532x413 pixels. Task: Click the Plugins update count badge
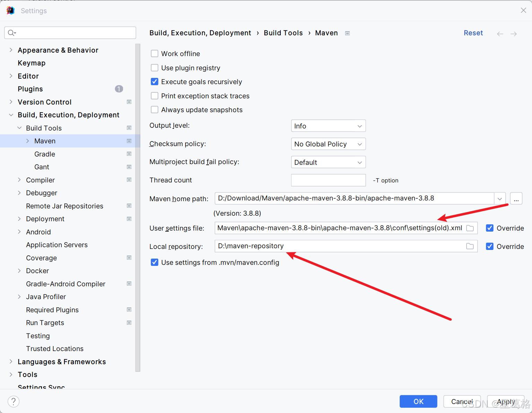(x=119, y=89)
